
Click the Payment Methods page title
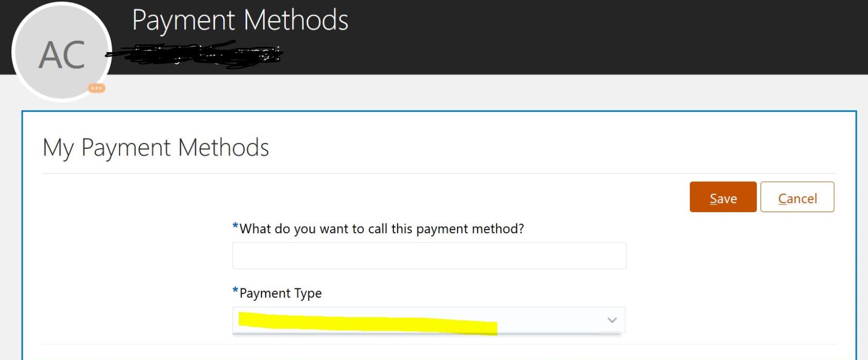coord(240,21)
